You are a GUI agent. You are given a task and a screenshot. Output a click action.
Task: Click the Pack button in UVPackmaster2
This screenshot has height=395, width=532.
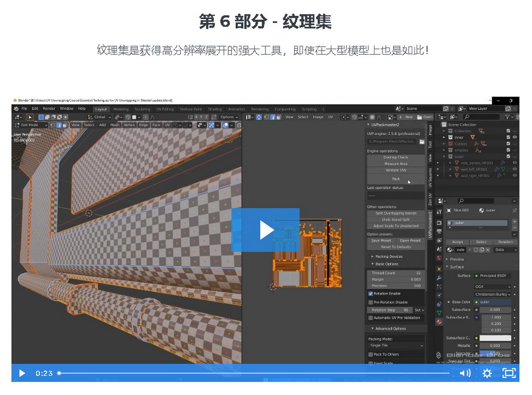point(396,179)
